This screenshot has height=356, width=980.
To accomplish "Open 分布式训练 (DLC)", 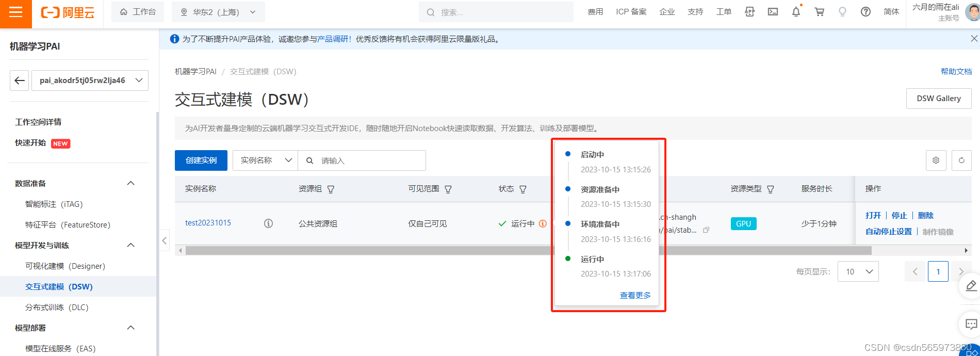I will point(57,308).
